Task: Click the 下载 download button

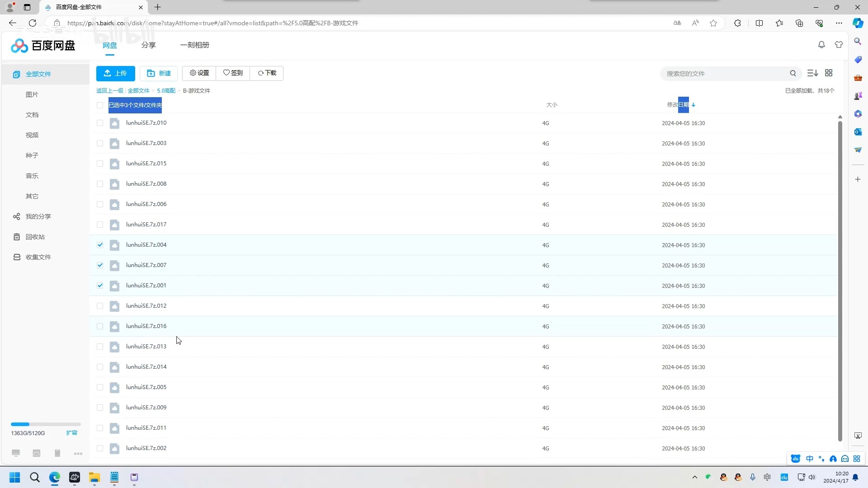Action: click(267, 73)
